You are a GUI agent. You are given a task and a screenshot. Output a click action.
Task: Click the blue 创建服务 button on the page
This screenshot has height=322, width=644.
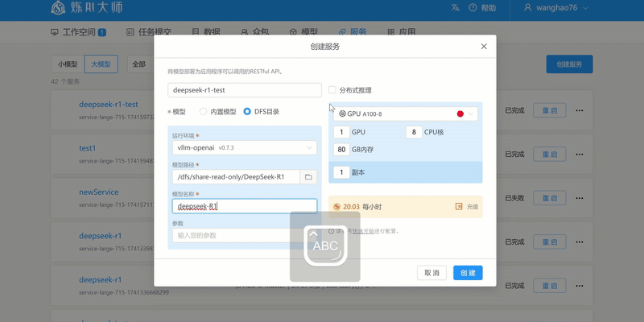[x=569, y=64]
